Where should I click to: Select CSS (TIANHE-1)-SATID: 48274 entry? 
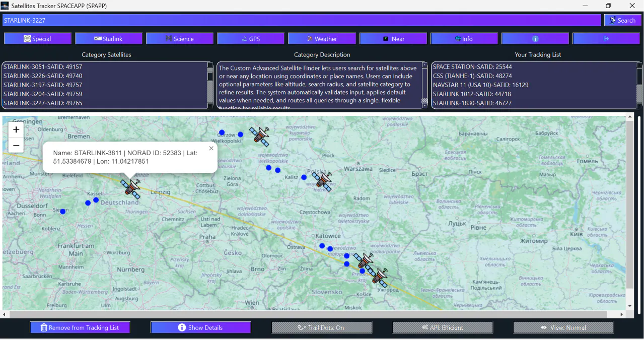pyautogui.click(x=534, y=76)
